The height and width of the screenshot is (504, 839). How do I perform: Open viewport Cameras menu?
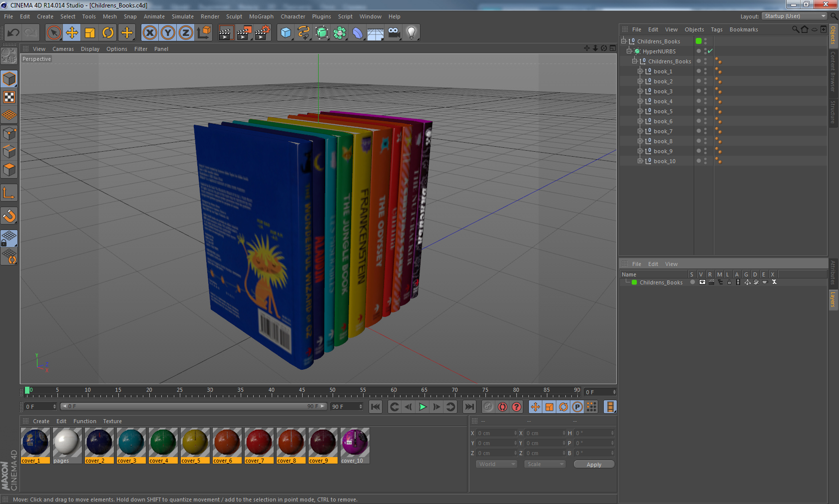coord(63,49)
